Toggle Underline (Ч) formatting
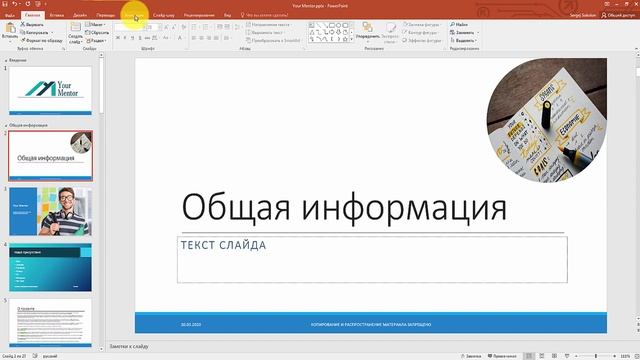Image resolution: width=640 pixels, height=360 pixels. click(x=132, y=38)
